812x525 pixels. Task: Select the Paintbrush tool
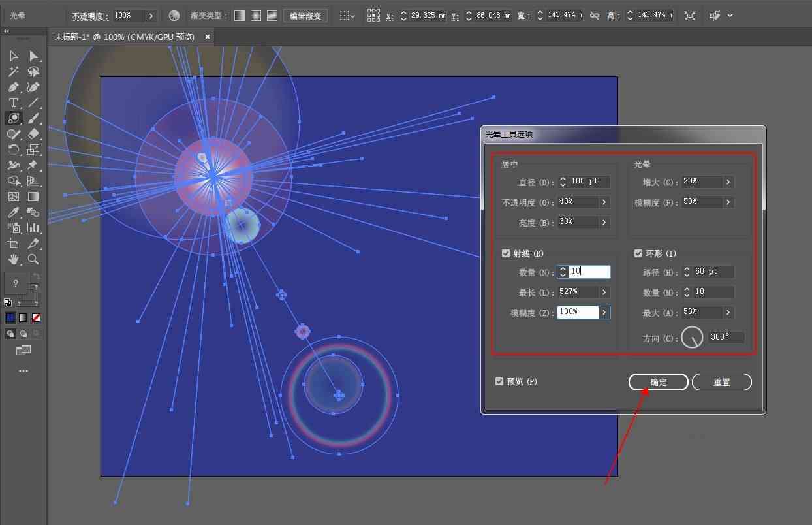tap(33, 119)
